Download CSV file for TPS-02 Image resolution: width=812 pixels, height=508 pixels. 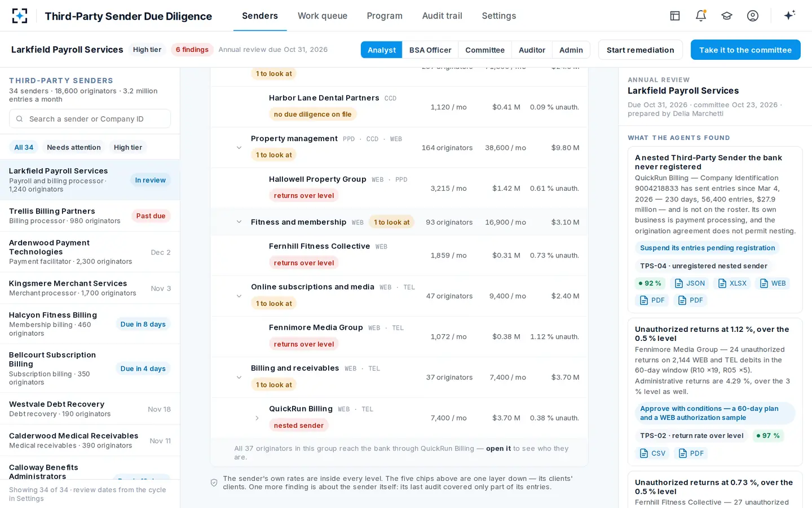click(652, 453)
